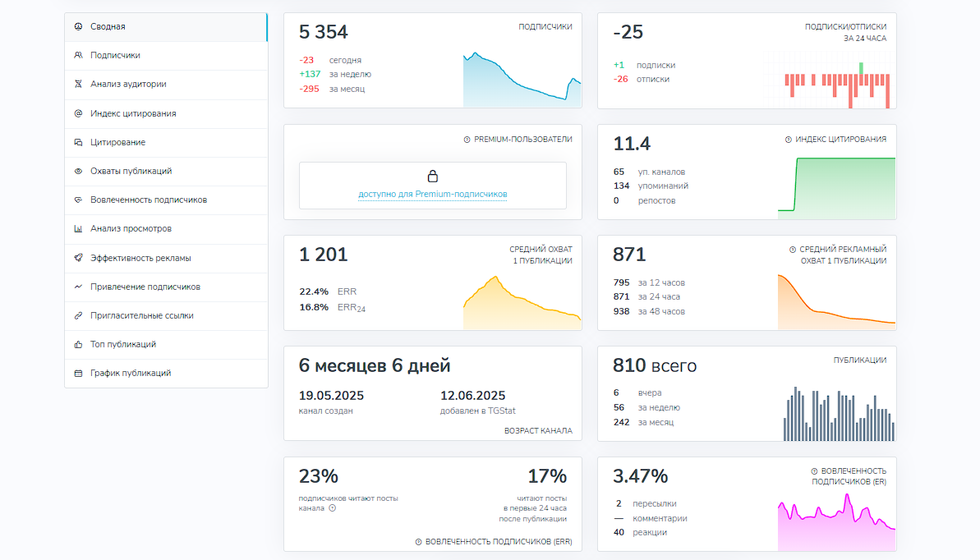Click the lock icon in the Premium card
Screen dimensions: 980x560
[x=433, y=177]
